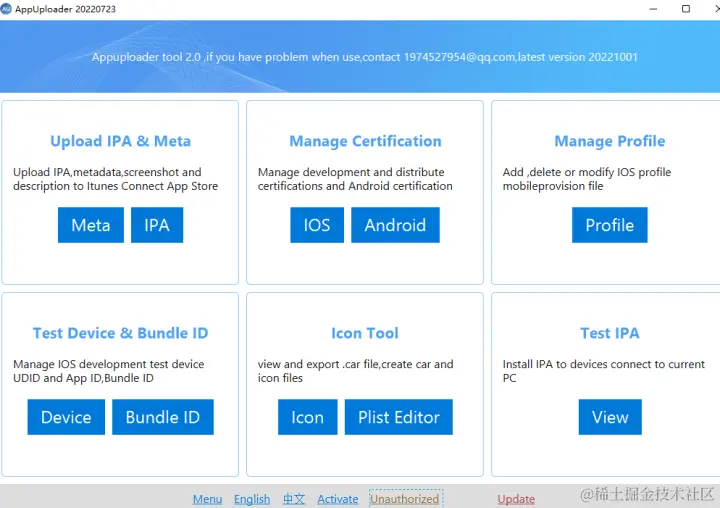
Task: Open the Meta upload tool
Action: [x=90, y=225]
